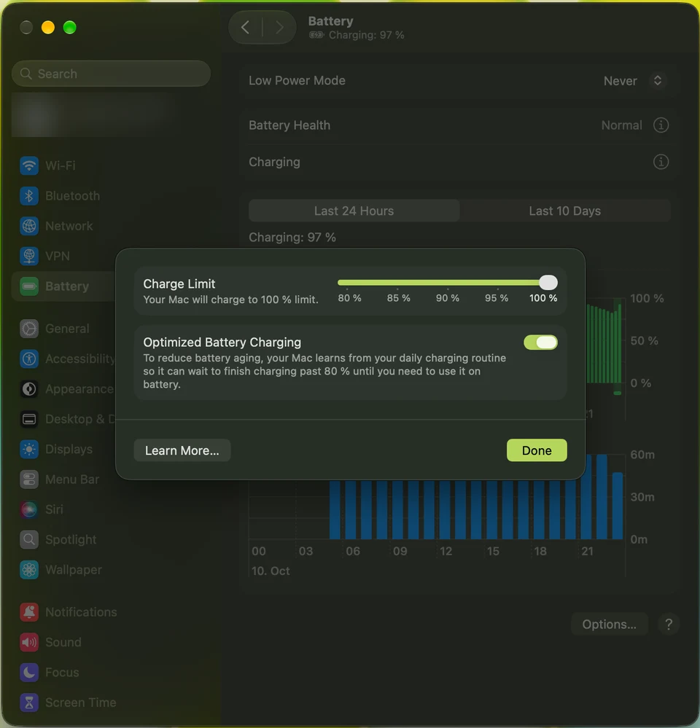The height and width of the screenshot is (728, 700).
Task: Click the Wallpaper flower icon
Action: [x=28, y=570]
